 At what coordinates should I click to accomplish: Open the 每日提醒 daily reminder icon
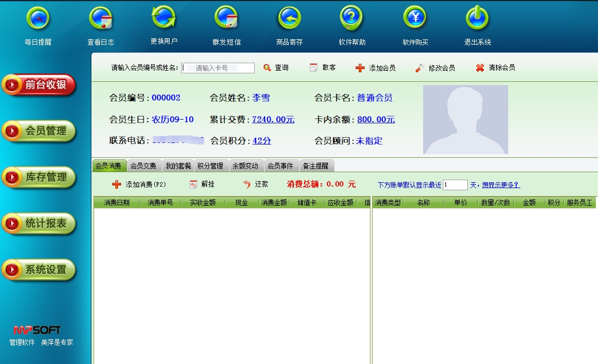38,19
